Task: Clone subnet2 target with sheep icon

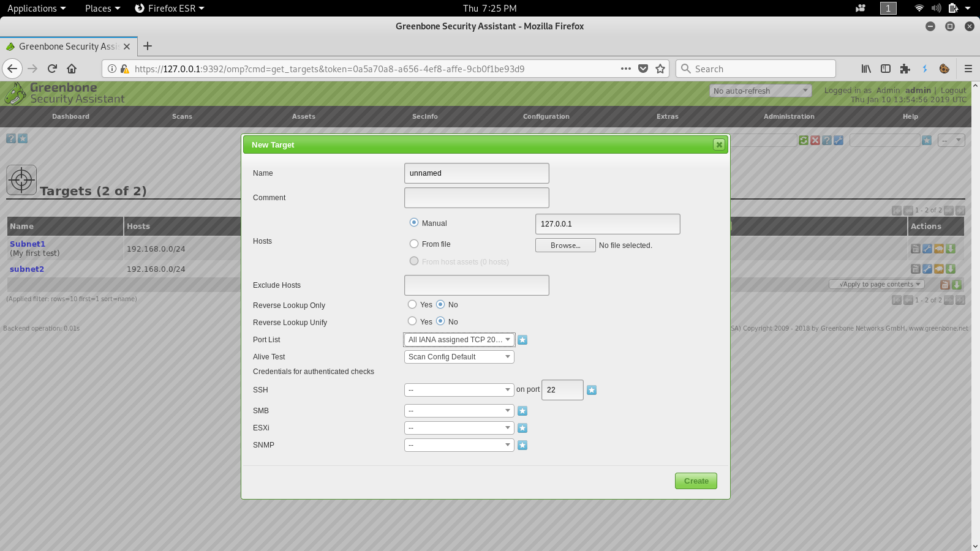Action: pos(939,269)
